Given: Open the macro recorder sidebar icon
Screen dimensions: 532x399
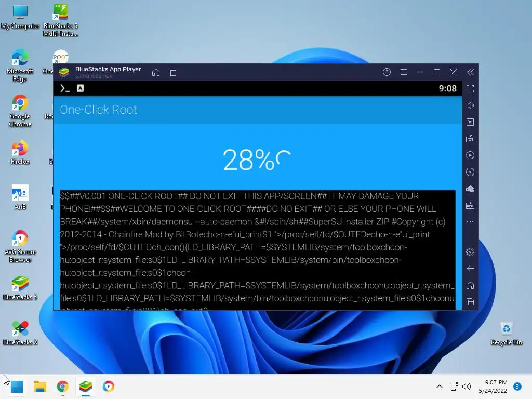Looking at the screenshot, I should pos(470,155).
